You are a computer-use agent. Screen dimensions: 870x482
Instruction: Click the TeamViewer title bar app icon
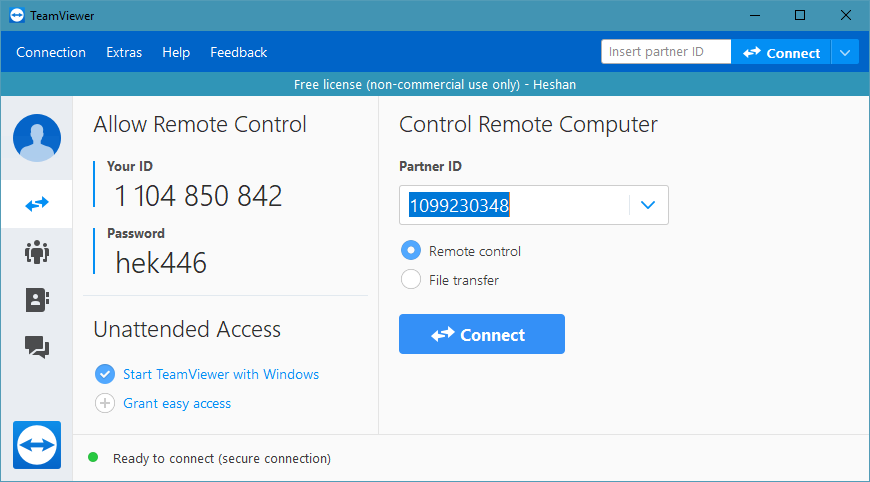point(17,16)
